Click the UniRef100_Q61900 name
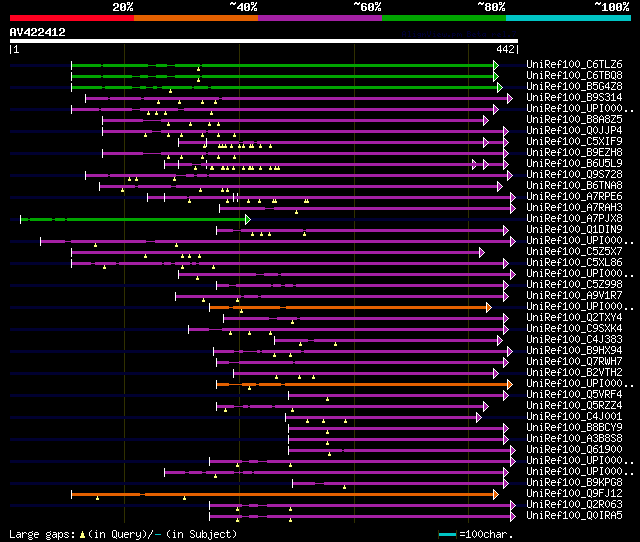The image size is (640, 542). (x=574, y=450)
